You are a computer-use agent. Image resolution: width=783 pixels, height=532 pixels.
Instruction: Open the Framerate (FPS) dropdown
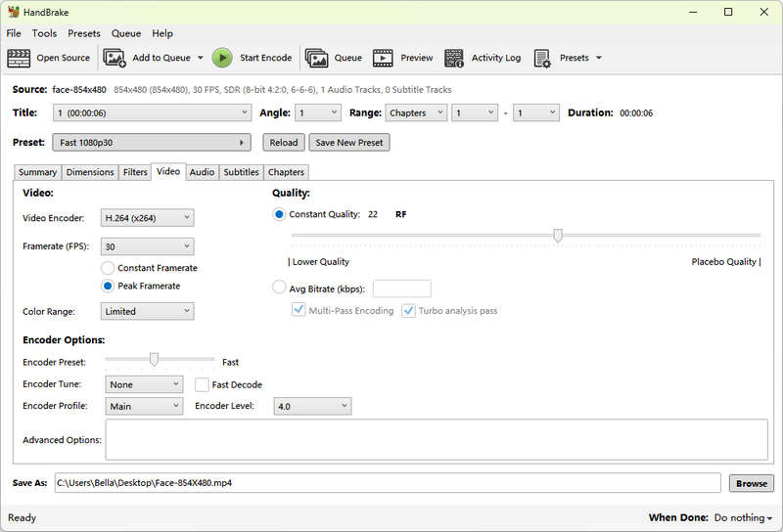(x=148, y=246)
